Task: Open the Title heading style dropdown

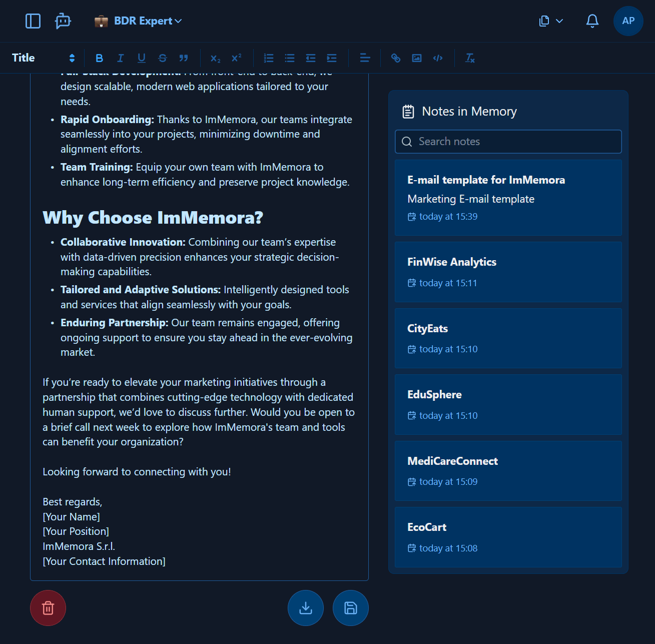Action: [44, 58]
